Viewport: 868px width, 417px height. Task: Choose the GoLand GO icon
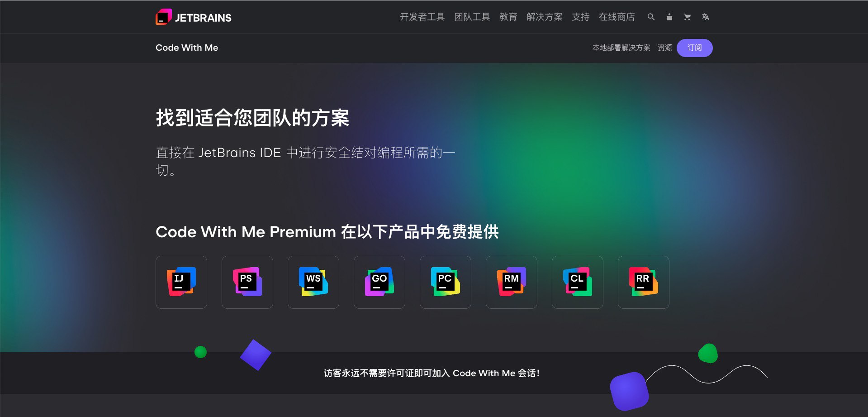coord(379,282)
